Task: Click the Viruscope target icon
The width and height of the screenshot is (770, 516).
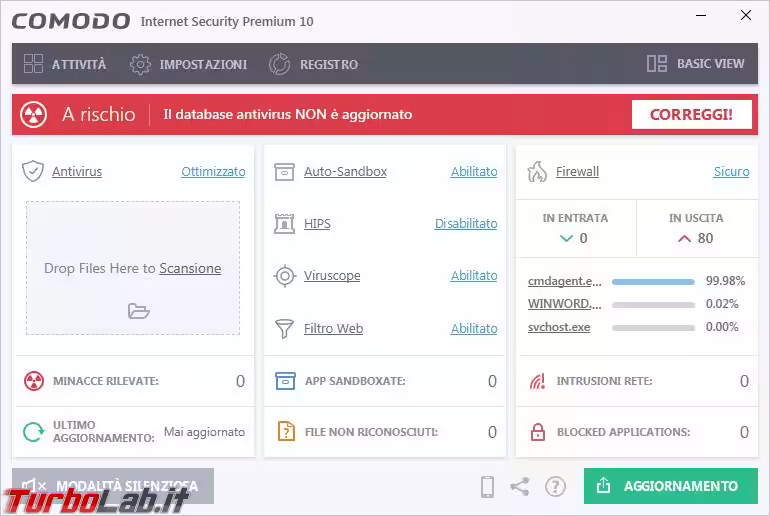Action: click(285, 276)
